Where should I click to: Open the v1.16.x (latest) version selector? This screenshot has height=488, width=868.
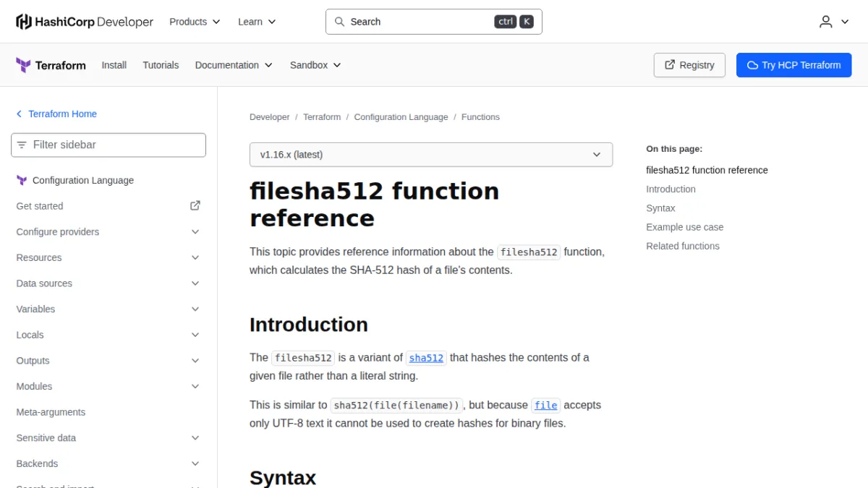(x=431, y=155)
